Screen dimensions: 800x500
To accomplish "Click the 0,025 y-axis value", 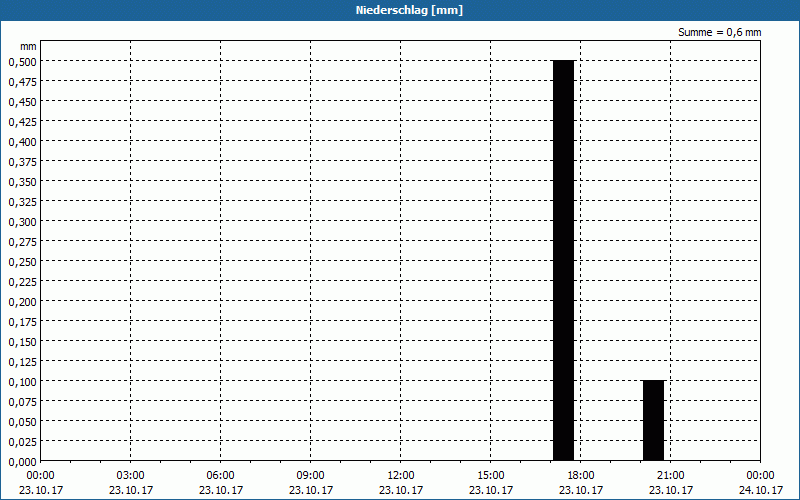I will [x=22, y=441].
